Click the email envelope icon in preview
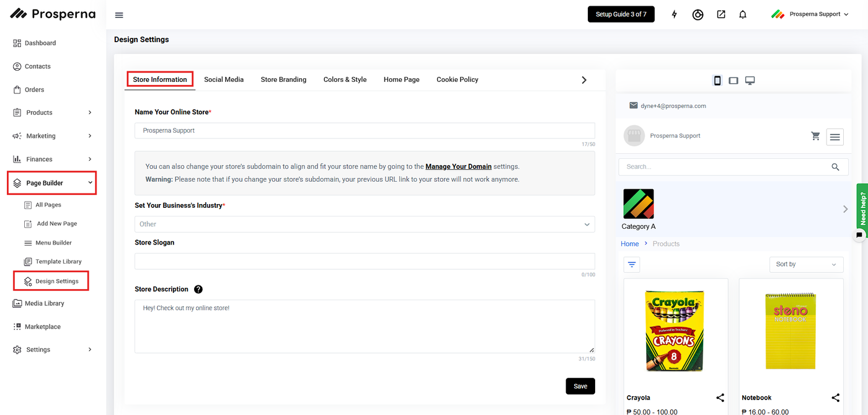The image size is (868, 415). point(633,106)
